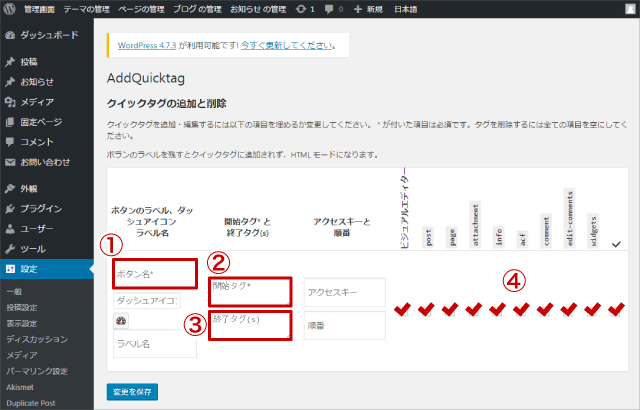Focus the 開始タグ textarea
This screenshot has width=640, height=410.
coord(250,292)
